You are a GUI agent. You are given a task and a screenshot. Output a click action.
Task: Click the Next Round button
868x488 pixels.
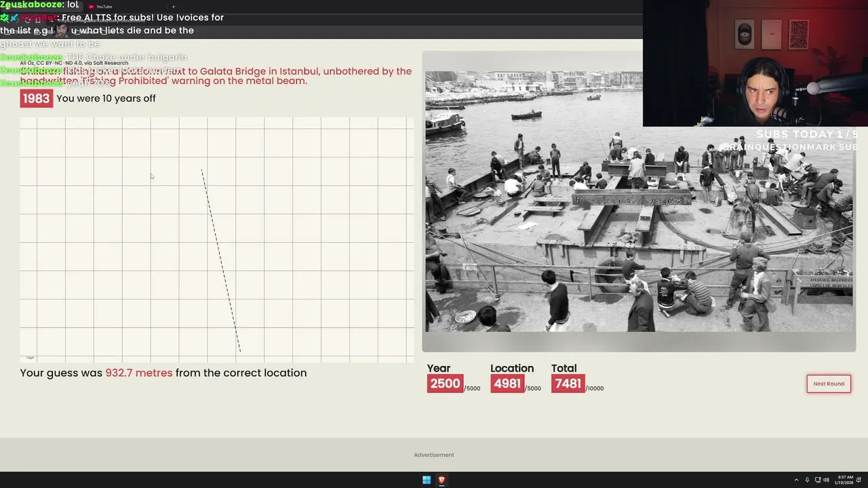(829, 384)
